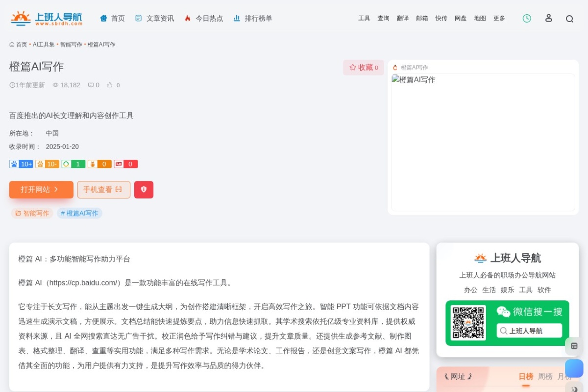
Task: Click the 2025-01-20 收录时间 value
Action: pyautogui.click(x=62, y=147)
